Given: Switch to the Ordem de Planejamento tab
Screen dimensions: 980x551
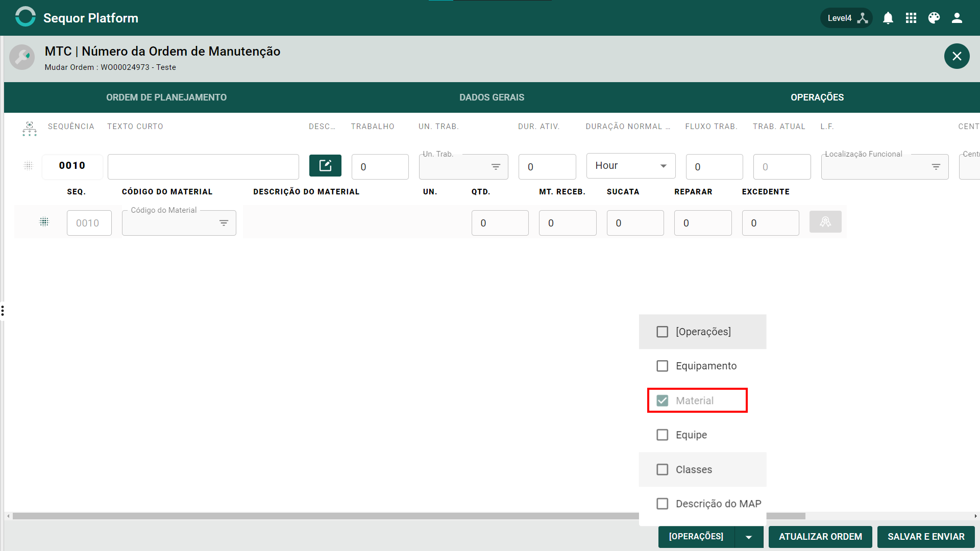Looking at the screenshot, I should tap(166, 97).
